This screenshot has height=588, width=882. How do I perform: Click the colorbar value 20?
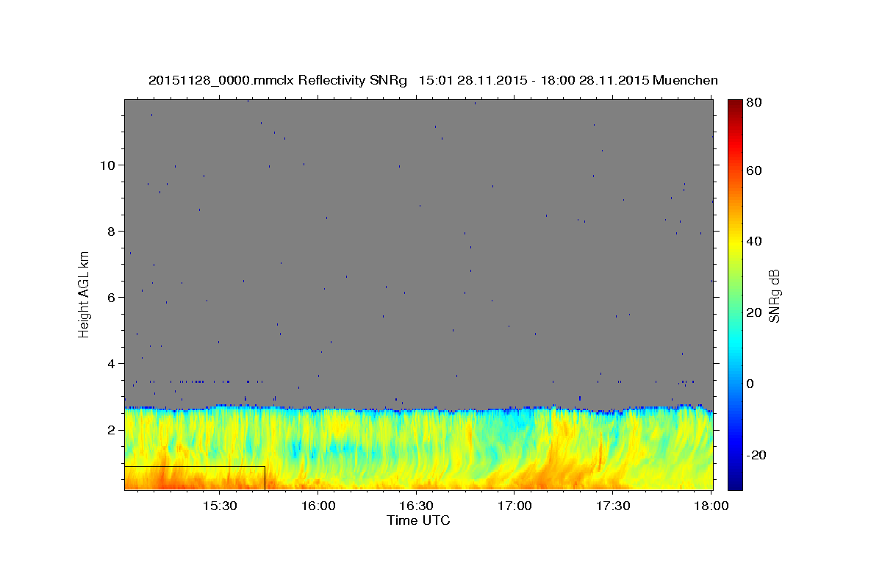[x=755, y=312]
